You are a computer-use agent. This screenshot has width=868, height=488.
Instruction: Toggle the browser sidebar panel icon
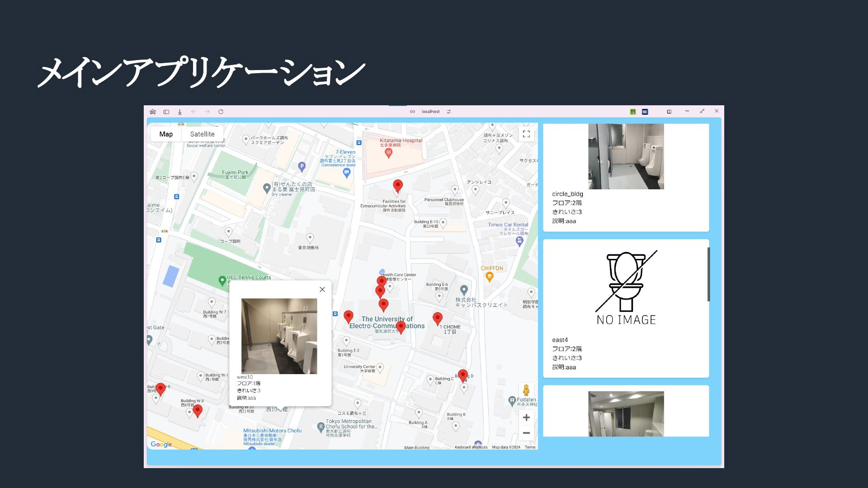pyautogui.click(x=166, y=112)
